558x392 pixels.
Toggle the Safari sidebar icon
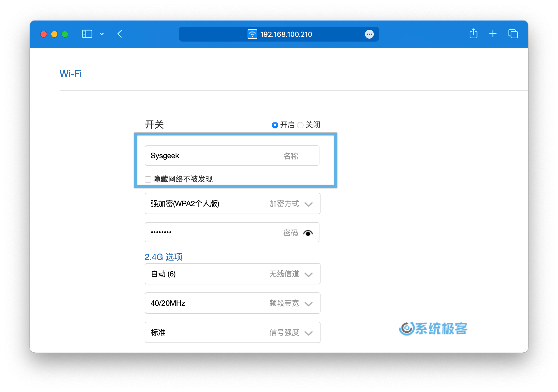click(x=87, y=34)
